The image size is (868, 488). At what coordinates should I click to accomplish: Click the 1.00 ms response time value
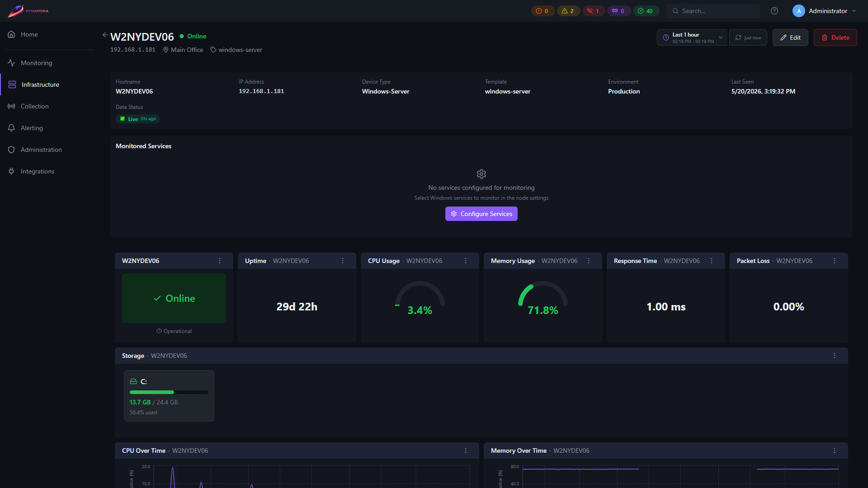(666, 307)
